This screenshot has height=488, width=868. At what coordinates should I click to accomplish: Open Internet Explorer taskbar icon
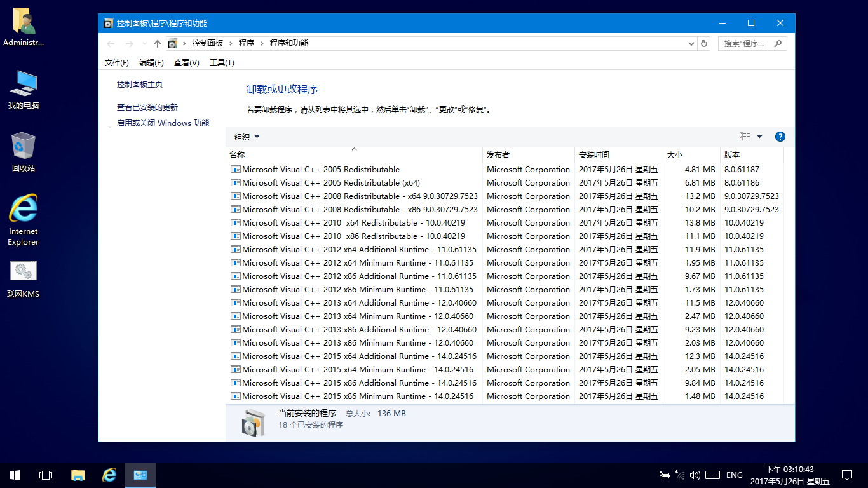coord(109,475)
